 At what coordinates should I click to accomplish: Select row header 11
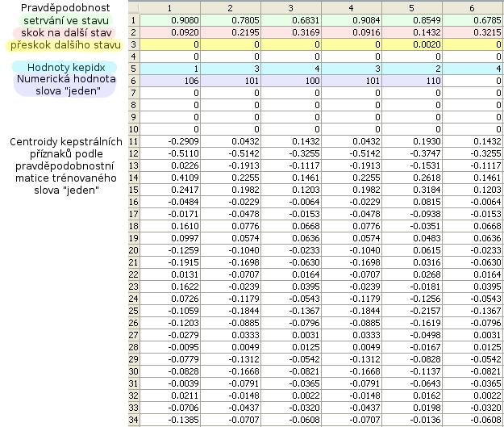(x=134, y=141)
